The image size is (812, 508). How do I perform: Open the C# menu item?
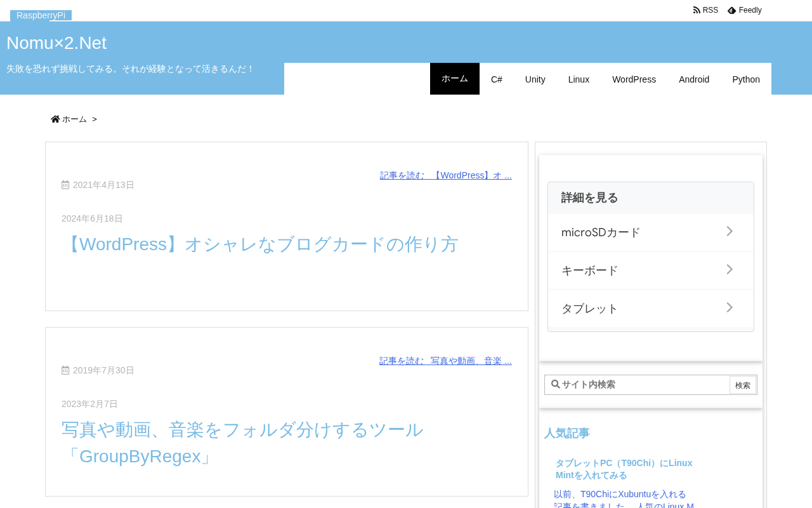[497, 79]
